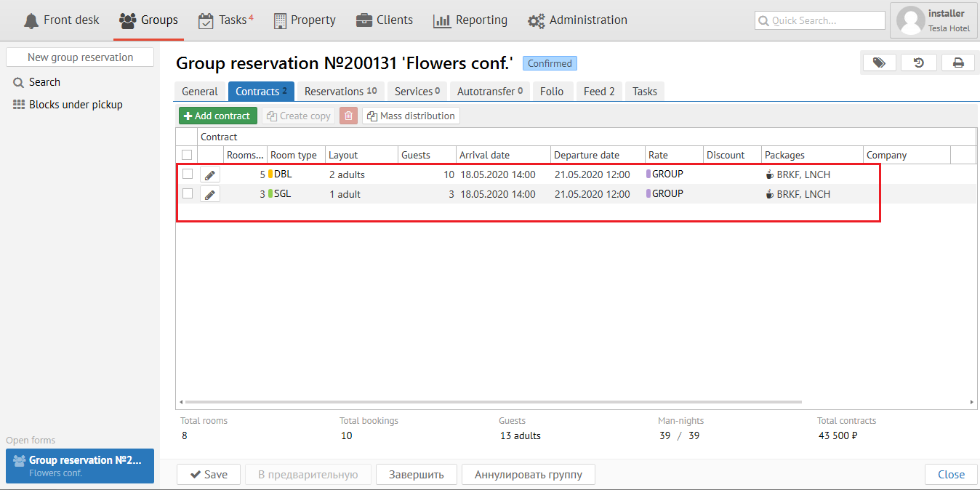Click the red trash delete icon
The width and height of the screenshot is (980, 490).
point(348,116)
